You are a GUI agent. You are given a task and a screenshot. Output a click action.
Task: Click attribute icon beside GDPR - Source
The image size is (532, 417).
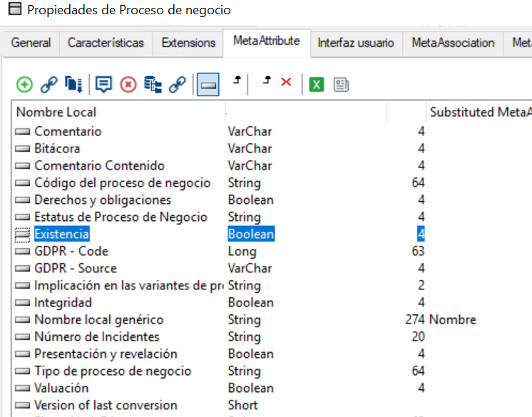(22, 268)
